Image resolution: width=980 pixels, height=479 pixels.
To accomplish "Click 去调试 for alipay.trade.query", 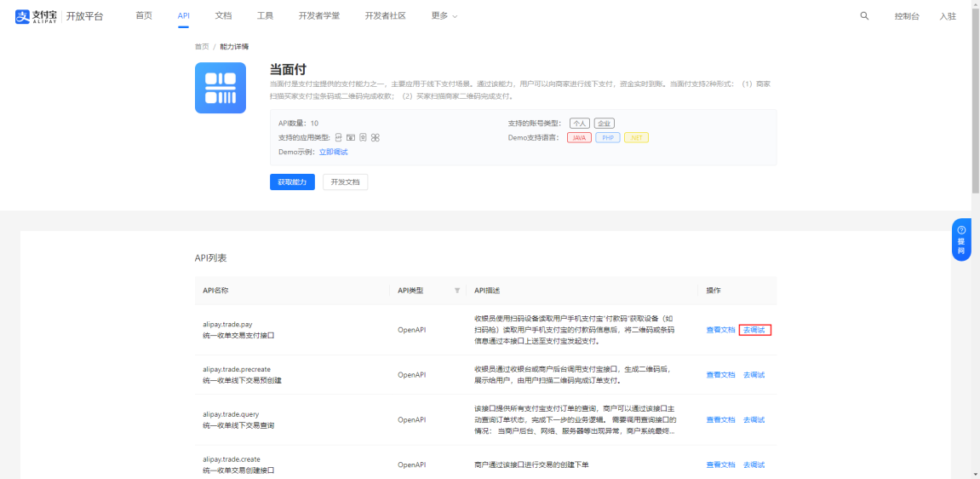I will click(754, 419).
